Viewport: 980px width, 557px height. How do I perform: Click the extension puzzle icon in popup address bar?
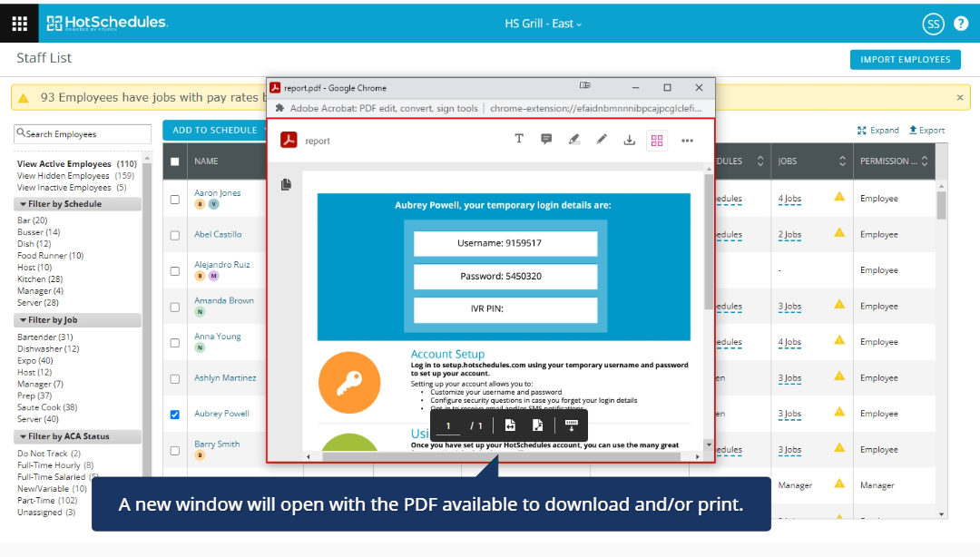279,108
